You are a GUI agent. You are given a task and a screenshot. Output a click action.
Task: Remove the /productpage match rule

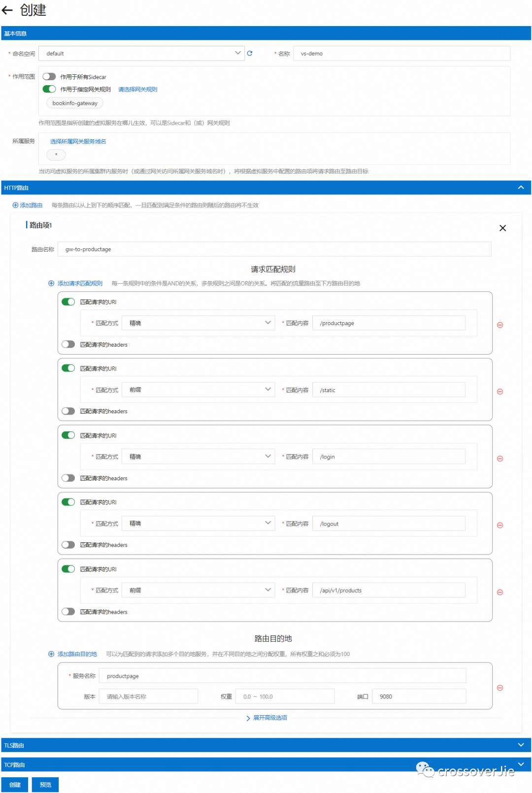click(500, 325)
